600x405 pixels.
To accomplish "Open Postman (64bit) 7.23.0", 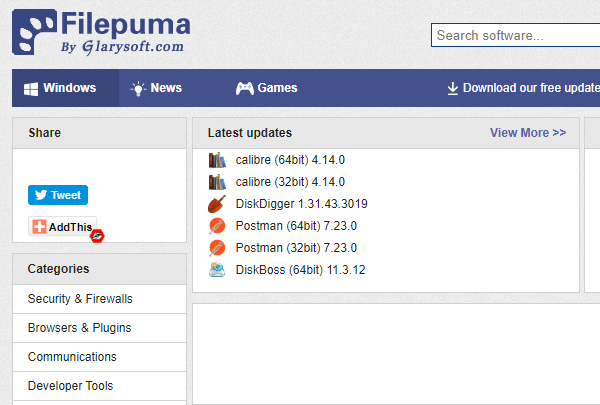I will pos(296,226).
